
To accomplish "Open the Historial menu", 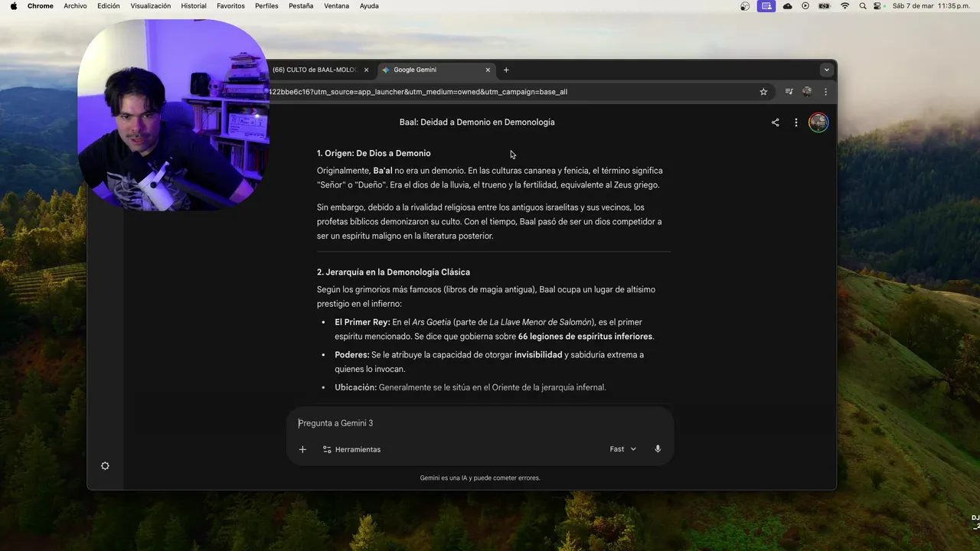I will coord(194,6).
